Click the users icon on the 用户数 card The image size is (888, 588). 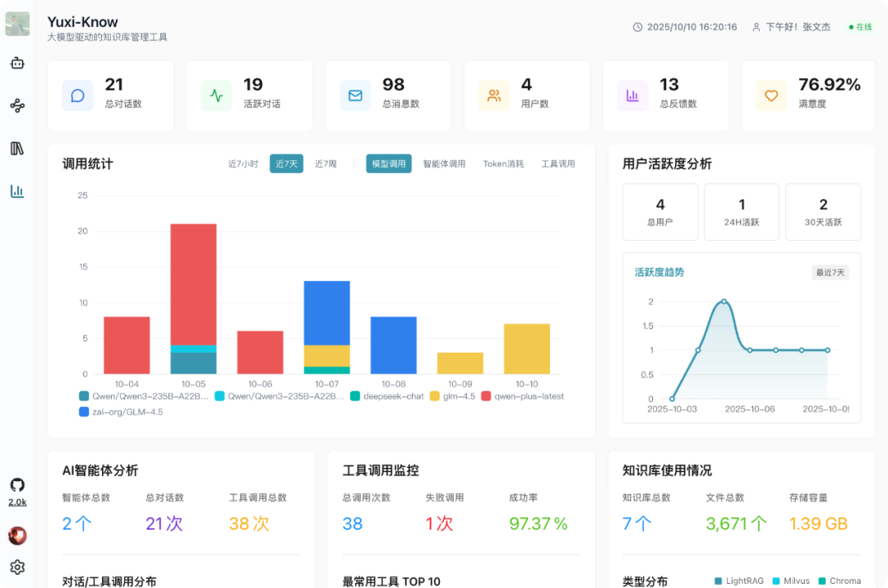[493, 95]
